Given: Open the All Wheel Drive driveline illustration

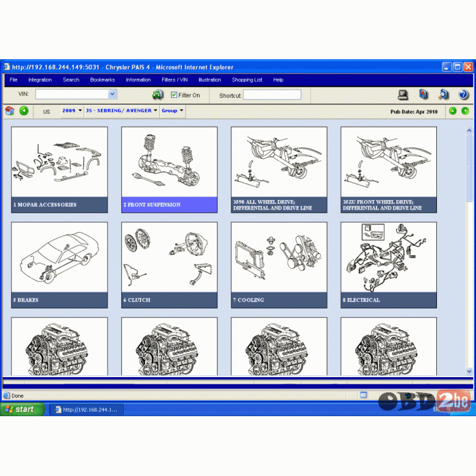Looking at the screenshot, I should click(x=279, y=162).
